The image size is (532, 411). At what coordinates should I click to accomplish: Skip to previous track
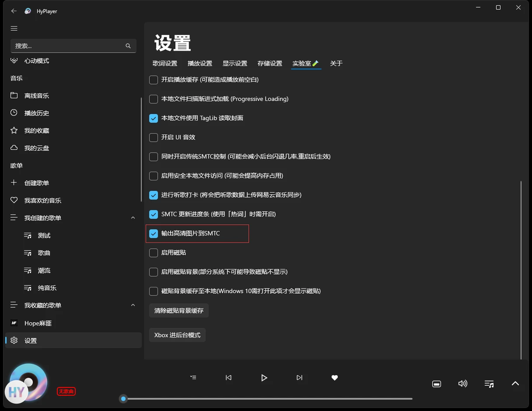point(229,378)
